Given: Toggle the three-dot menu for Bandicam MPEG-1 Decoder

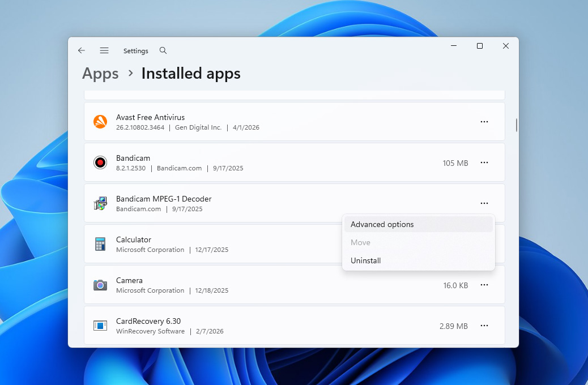Looking at the screenshot, I should click(484, 203).
